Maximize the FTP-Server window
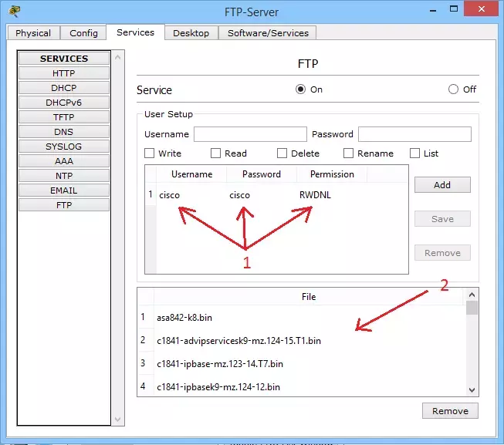This screenshot has width=504, height=445. (454, 9)
